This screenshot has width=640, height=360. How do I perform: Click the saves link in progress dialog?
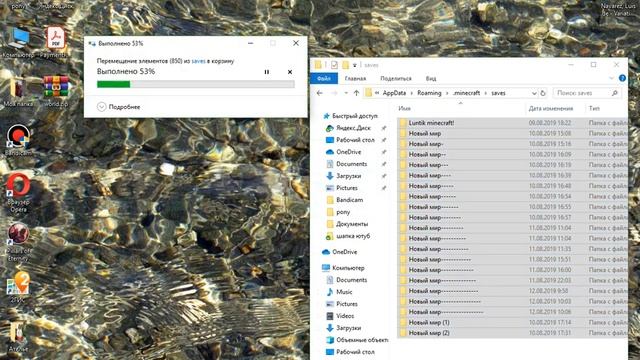click(x=198, y=61)
